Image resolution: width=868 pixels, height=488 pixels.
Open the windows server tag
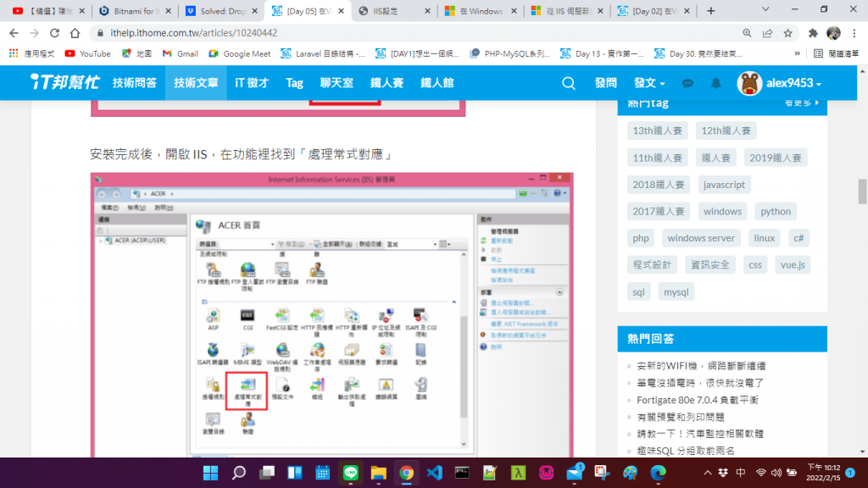pos(701,238)
